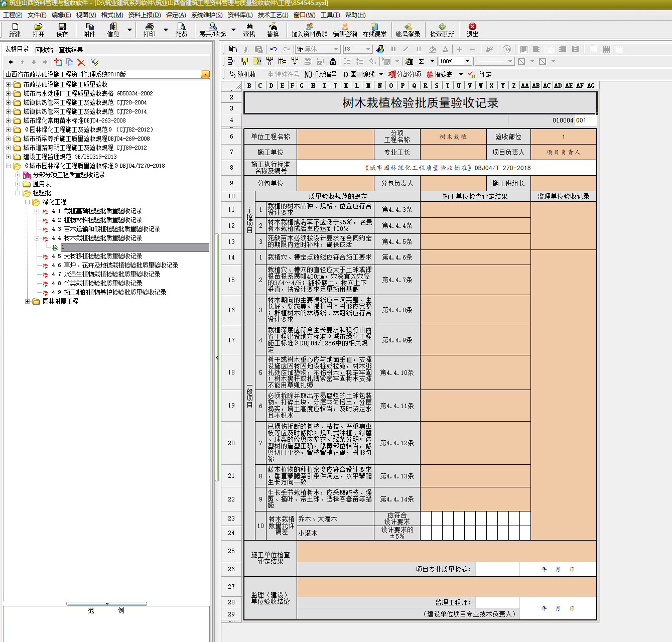The image size is (672, 642).
Task: Open the line style dropdown
Action: pos(510,61)
